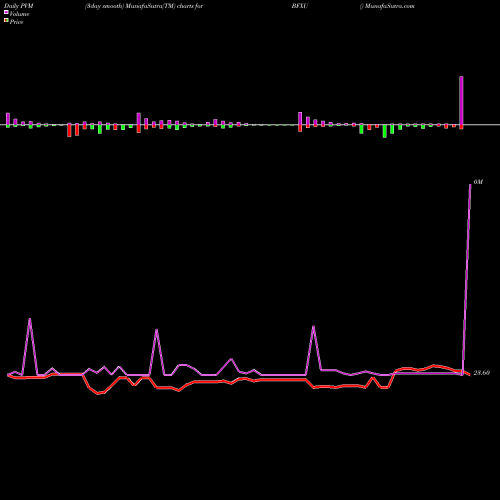500x500 pixels.
Task: Click the 28.60 price value label
Action: point(482,373)
